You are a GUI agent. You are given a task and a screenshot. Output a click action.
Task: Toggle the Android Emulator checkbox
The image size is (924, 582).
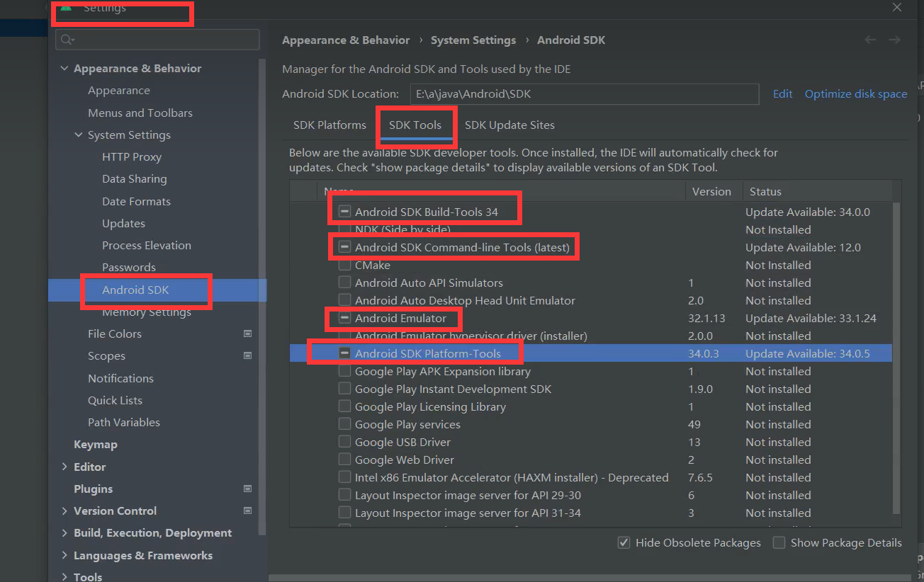pyautogui.click(x=344, y=318)
